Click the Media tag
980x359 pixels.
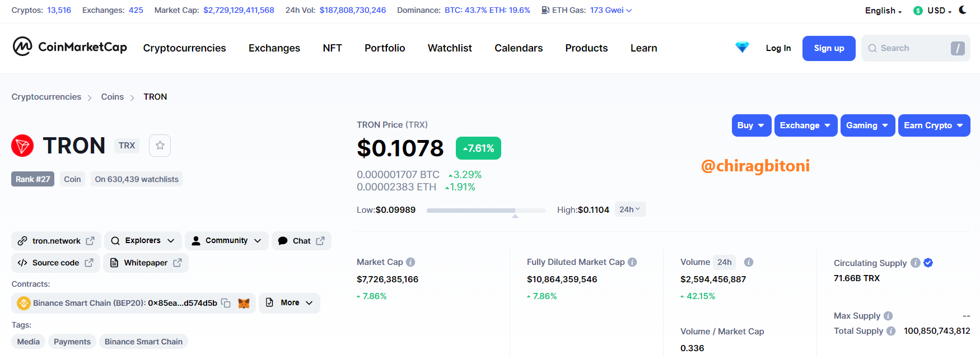(29, 342)
